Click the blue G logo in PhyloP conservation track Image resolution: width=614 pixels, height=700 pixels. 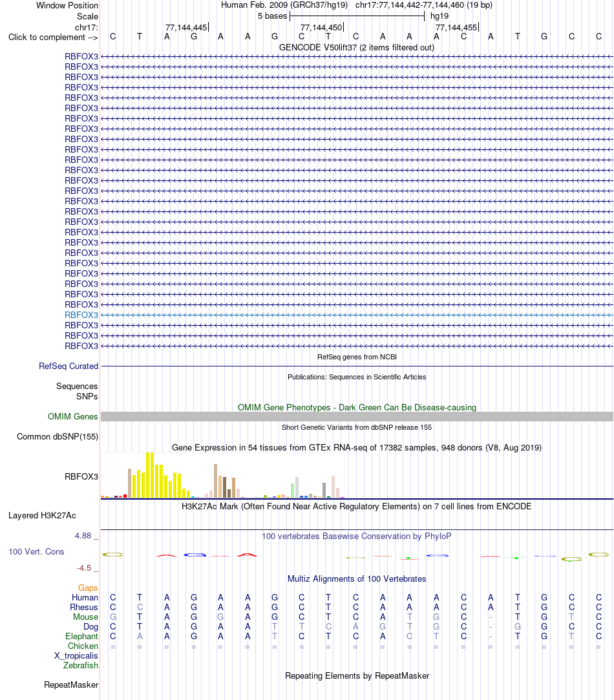[x=195, y=555]
